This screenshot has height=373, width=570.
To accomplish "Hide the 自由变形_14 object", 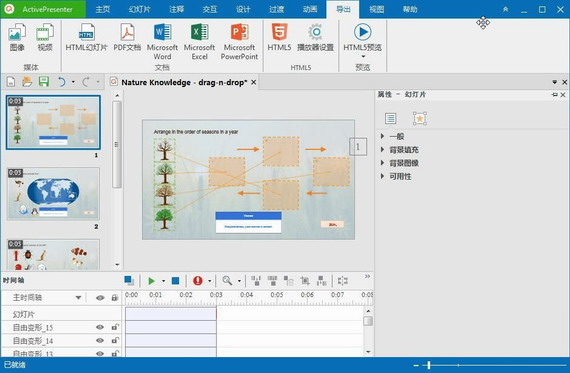I will tap(100, 340).
